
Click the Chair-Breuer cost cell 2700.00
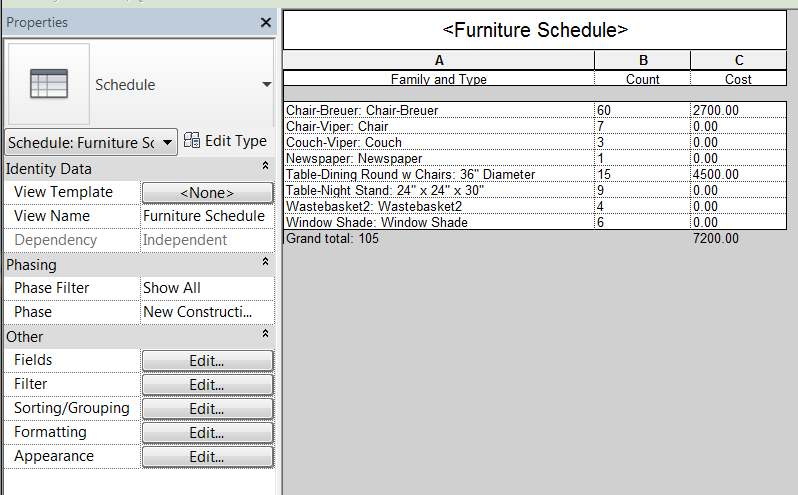(743, 109)
